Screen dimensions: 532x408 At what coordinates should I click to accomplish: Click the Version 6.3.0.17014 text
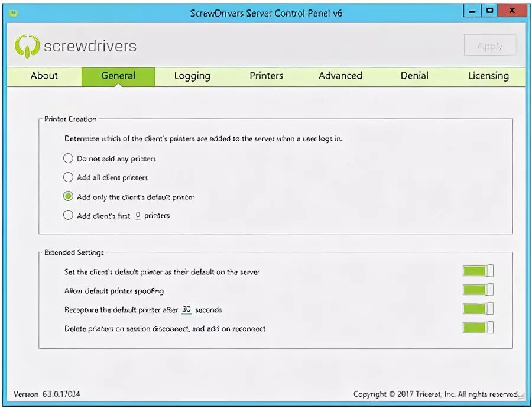click(47, 394)
